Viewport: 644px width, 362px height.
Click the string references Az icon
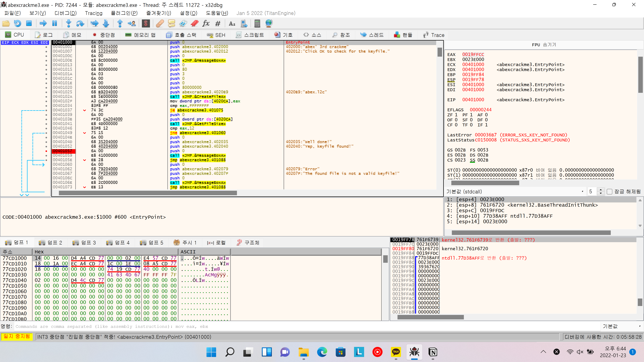tap(232, 23)
